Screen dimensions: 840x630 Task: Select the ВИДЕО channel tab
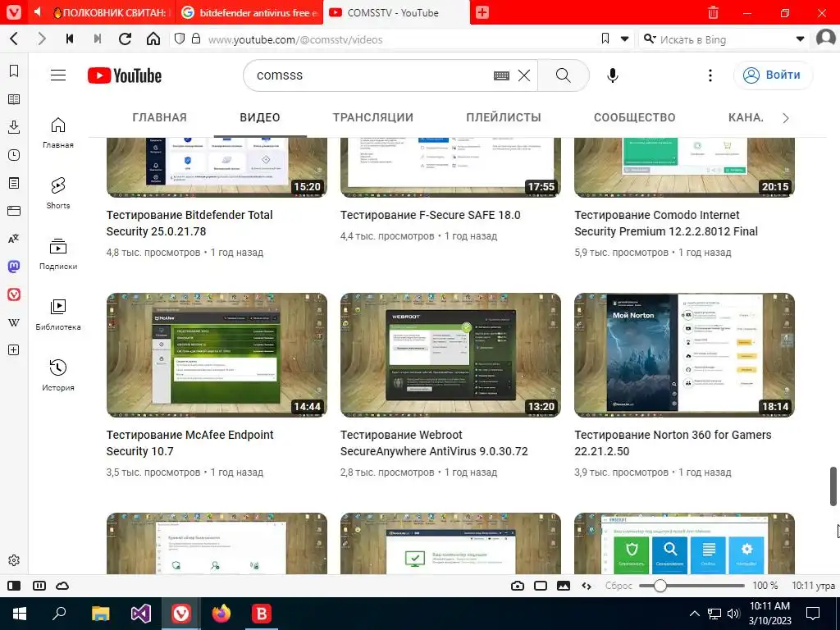coord(260,117)
